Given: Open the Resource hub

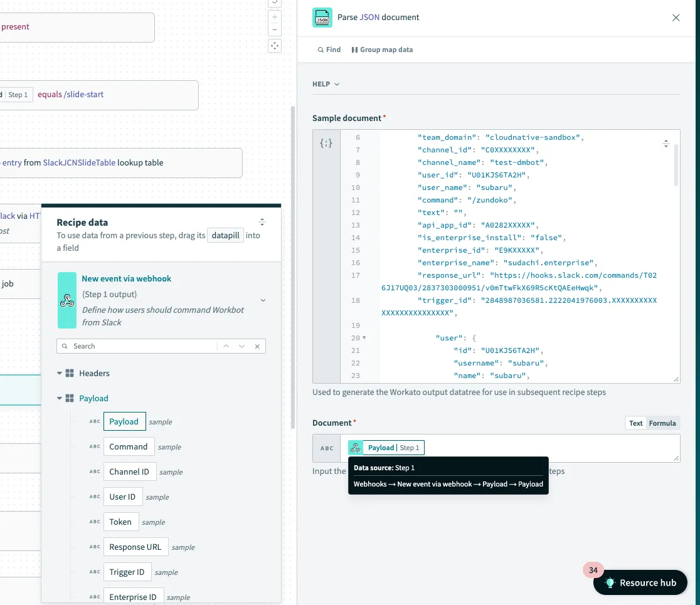Looking at the screenshot, I should (x=640, y=582).
